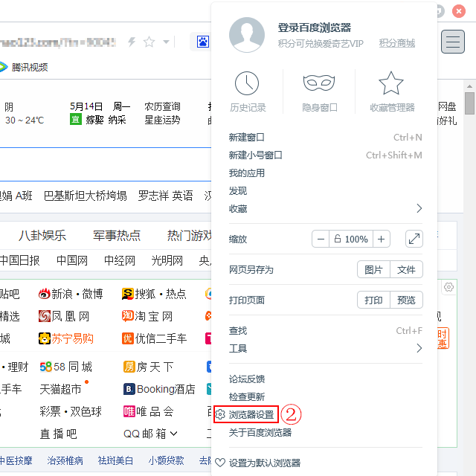The width and height of the screenshot is (476, 476).
Task: Click the 优信二手车 icon
Action: (x=127, y=338)
